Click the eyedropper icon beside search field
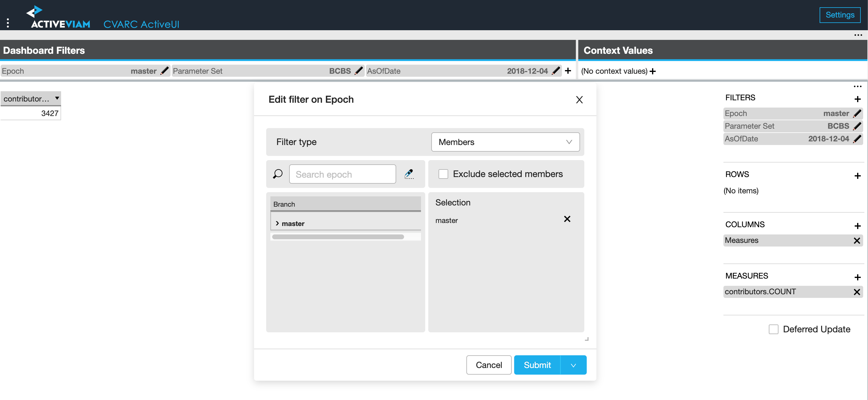 click(409, 174)
